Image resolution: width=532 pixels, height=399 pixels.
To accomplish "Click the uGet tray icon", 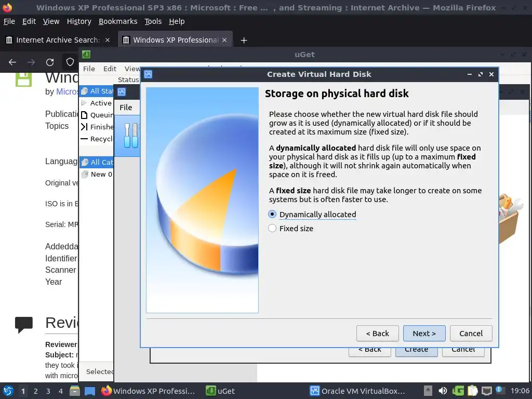I will [458, 391].
